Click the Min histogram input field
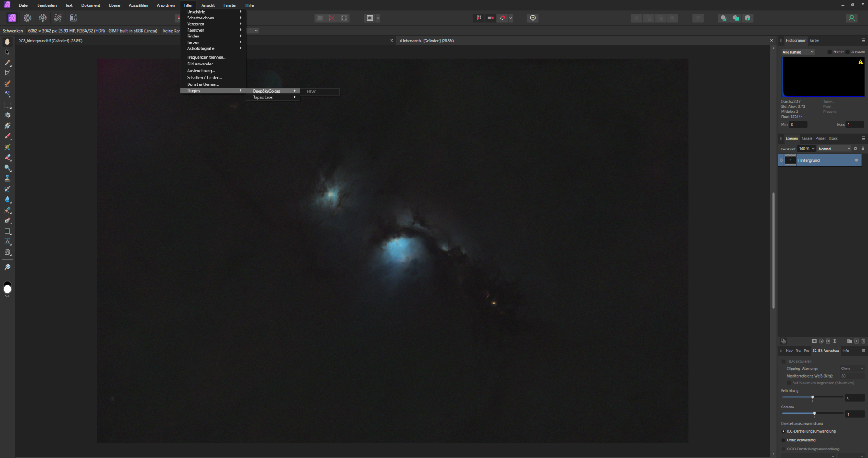The image size is (868, 458). [x=798, y=124]
